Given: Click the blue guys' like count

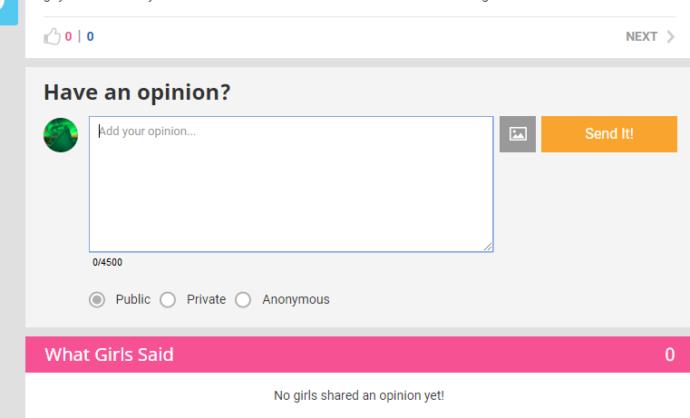Looking at the screenshot, I should (x=90, y=37).
